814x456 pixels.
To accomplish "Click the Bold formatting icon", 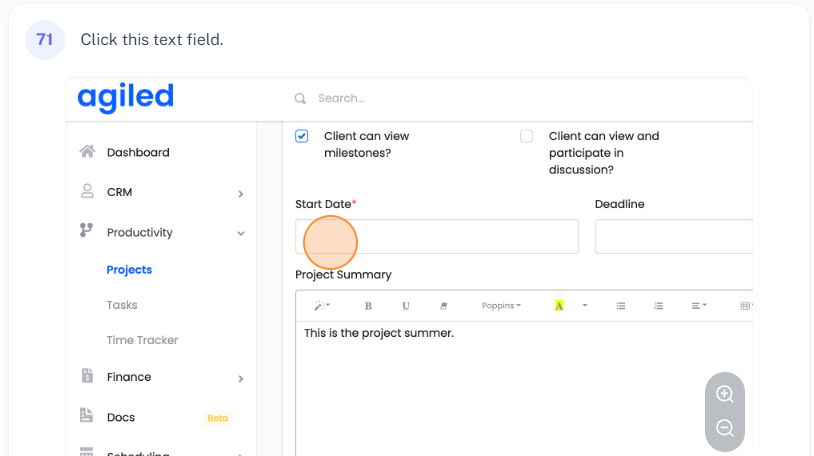I will click(x=368, y=306).
